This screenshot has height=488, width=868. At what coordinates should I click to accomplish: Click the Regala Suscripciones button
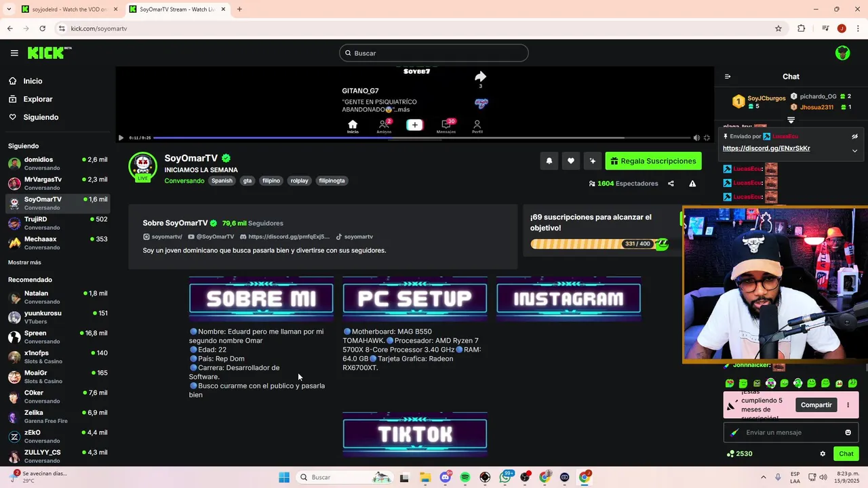654,161
